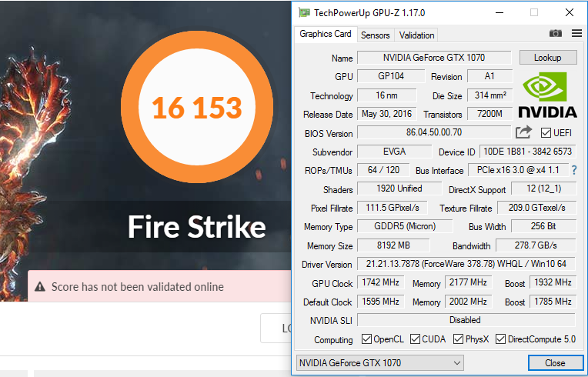Screen dimensions: 588x377
Task: Open the GPU-Z hamburger menu icon
Action: click(x=576, y=33)
